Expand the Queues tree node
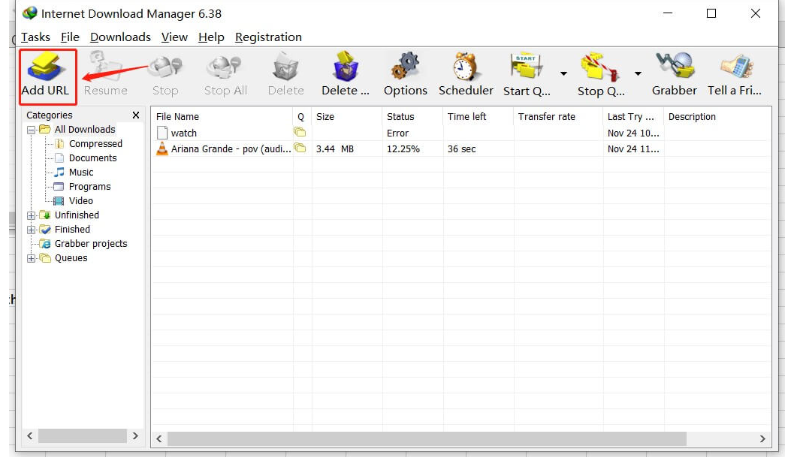The image size is (800, 457). pyautogui.click(x=31, y=258)
